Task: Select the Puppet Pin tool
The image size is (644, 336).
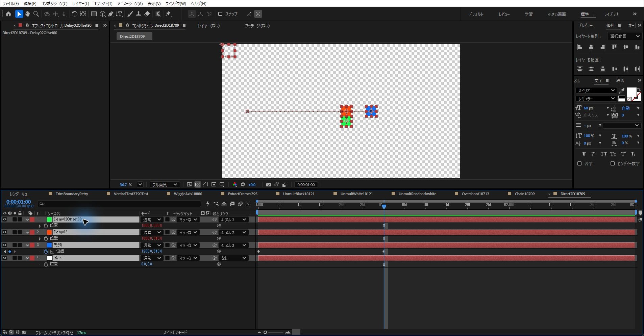Action: [168, 14]
